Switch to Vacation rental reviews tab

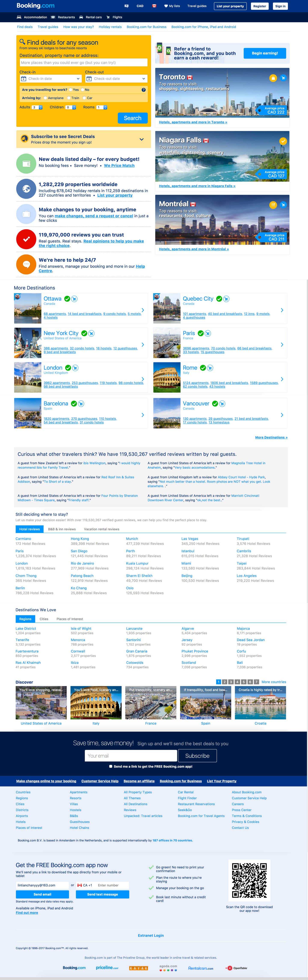coord(102,529)
